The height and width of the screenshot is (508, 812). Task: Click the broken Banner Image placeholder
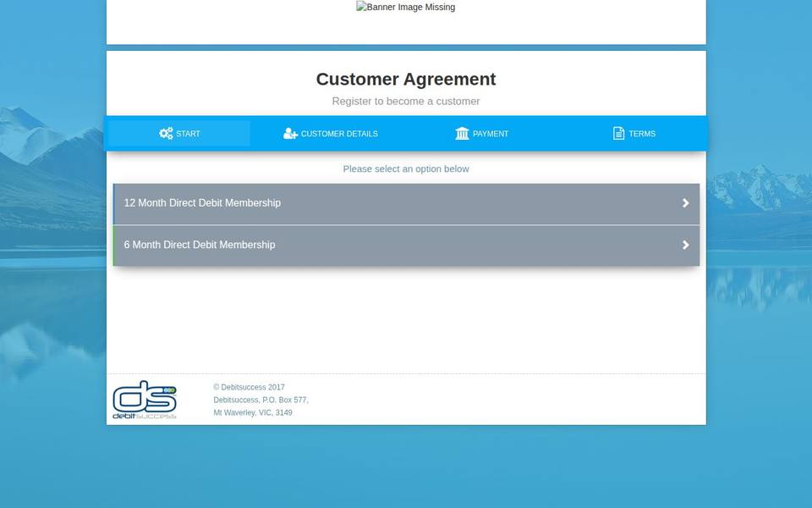tap(405, 8)
